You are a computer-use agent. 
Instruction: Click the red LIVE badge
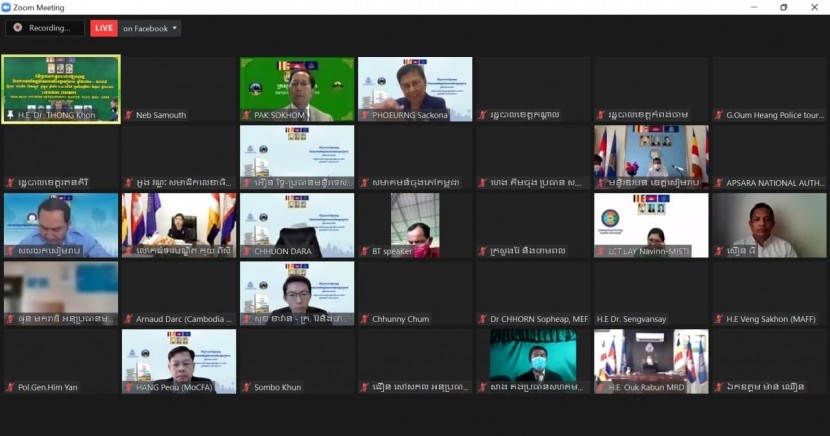pos(104,28)
